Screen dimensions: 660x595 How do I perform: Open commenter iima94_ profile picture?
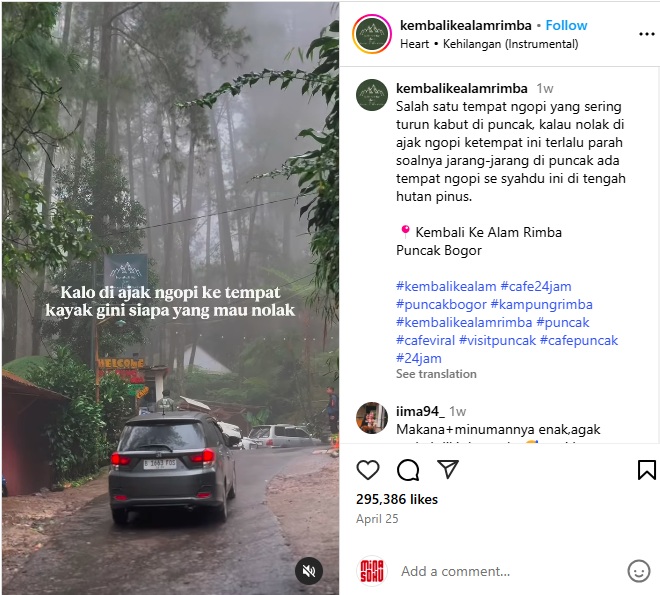click(372, 418)
